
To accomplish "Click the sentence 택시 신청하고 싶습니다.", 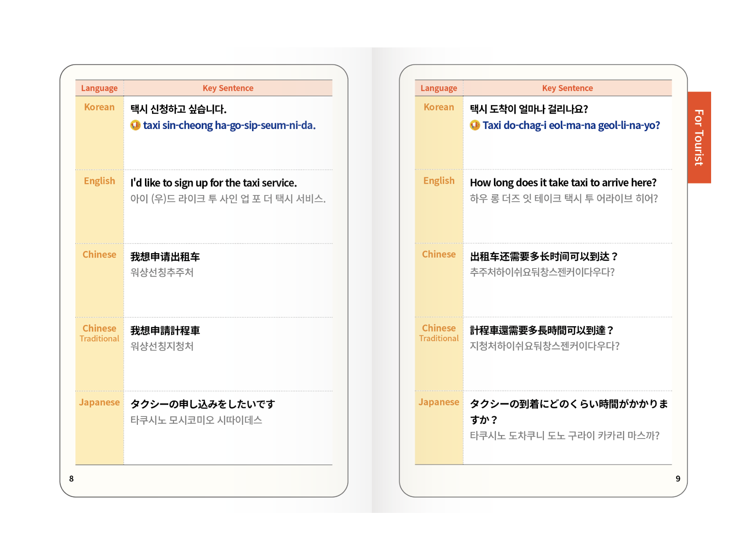I will pyautogui.click(x=178, y=109).
